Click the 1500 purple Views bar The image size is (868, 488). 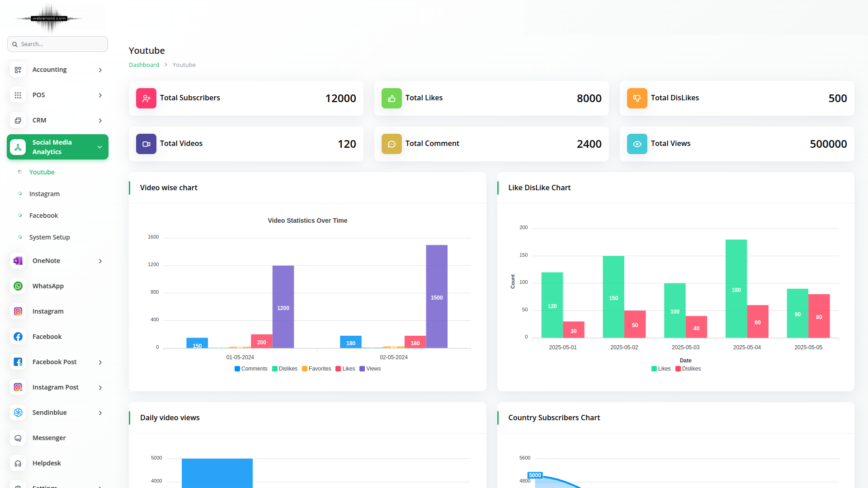(x=437, y=296)
